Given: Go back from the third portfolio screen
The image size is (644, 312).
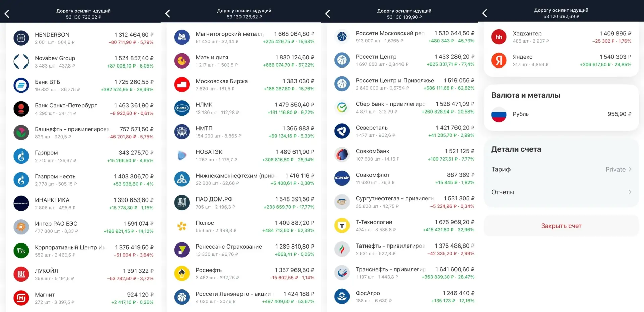Looking at the screenshot, I should tap(328, 14).
